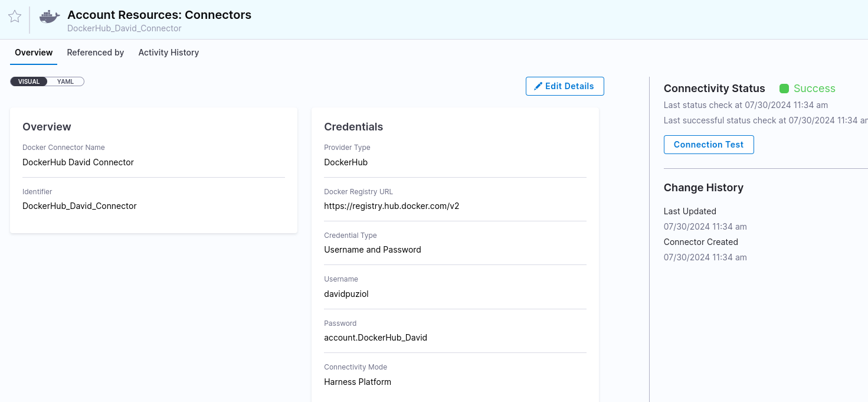Screen dimensions: 868x402
Task: Click the Docker whale logo icon
Action: (50, 17)
